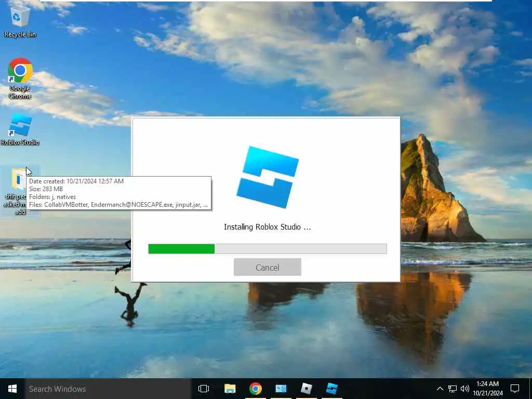The image size is (532, 399).
Task: Click the Roblox Studio logo in installer
Action: (x=268, y=177)
